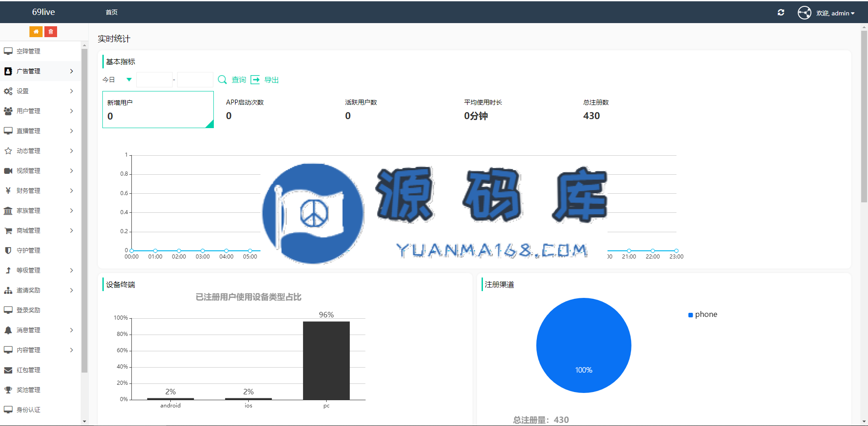This screenshot has height=426, width=868.
Task: Click the 空降管理 monitor icon
Action: (8, 51)
